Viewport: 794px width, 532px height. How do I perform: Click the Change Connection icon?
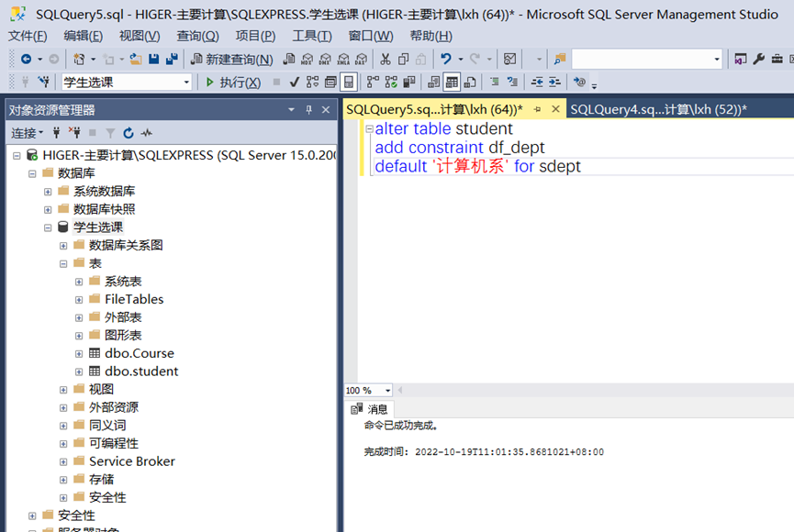pos(43,82)
